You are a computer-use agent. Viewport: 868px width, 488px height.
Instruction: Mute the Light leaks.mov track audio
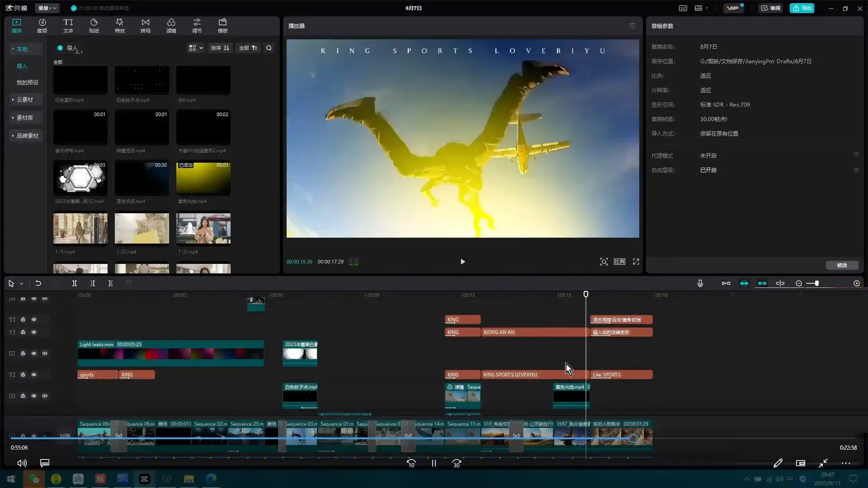(45, 353)
